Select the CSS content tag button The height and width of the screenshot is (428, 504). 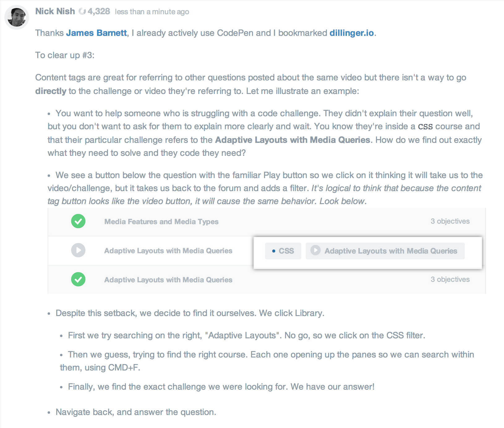pyautogui.click(x=283, y=251)
